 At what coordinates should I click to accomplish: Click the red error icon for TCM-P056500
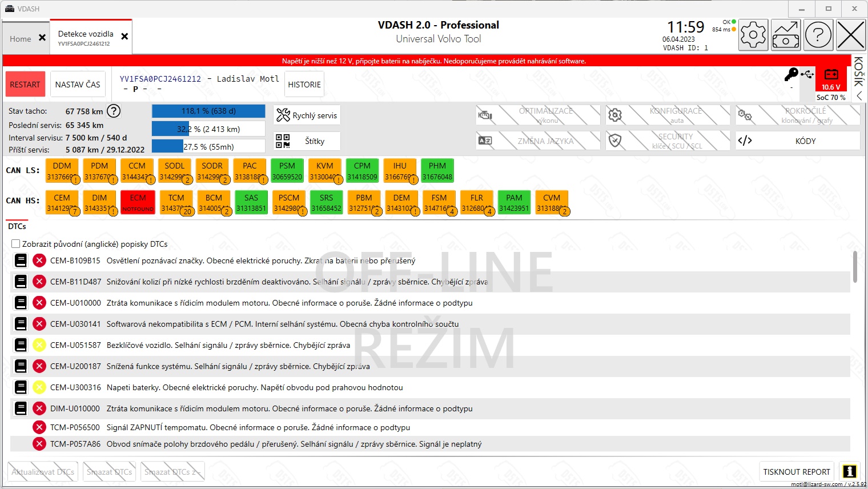tap(39, 427)
